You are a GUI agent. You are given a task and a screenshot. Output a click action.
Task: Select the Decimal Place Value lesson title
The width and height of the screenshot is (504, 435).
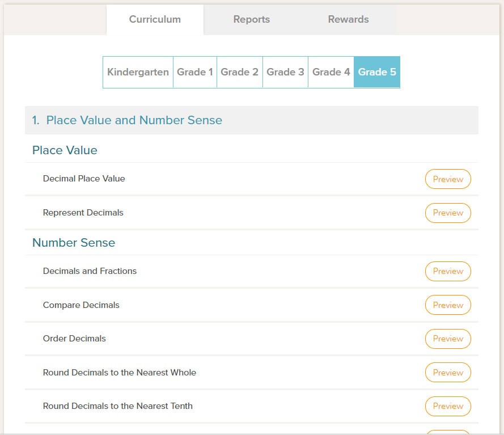coord(83,178)
